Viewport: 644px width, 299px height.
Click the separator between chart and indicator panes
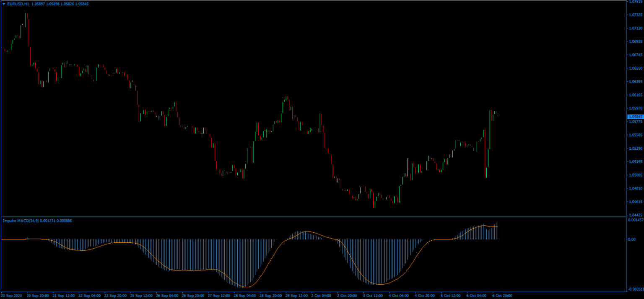point(293,217)
